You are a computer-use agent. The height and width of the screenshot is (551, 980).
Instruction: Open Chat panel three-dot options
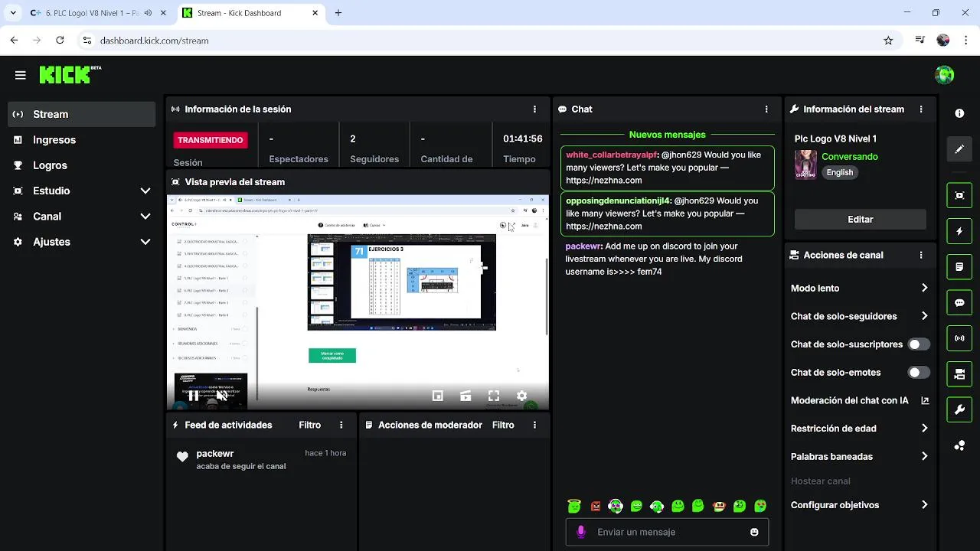[766, 109]
